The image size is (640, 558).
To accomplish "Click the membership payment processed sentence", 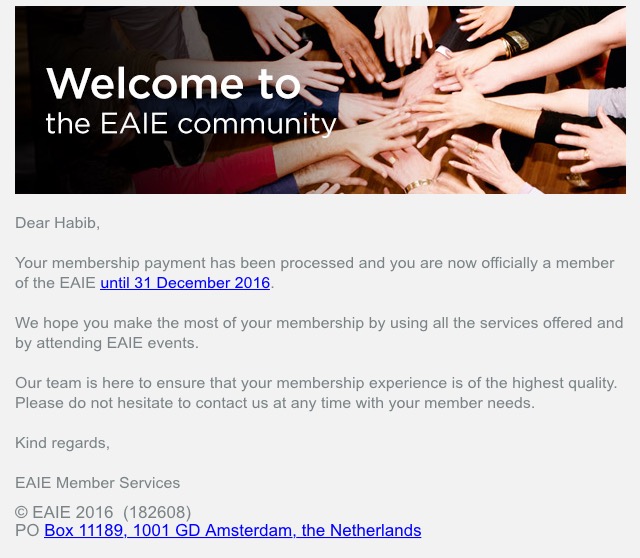I will point(314,273).
